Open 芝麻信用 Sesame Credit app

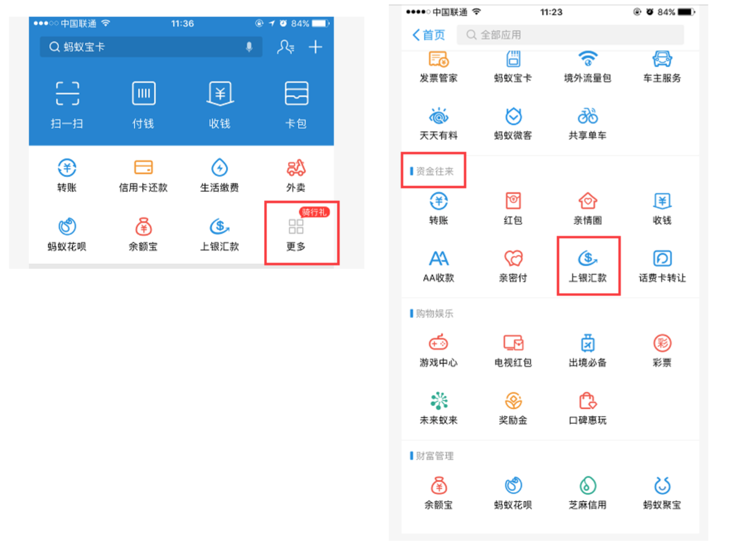pyautogui.click(x=588, y=493)
